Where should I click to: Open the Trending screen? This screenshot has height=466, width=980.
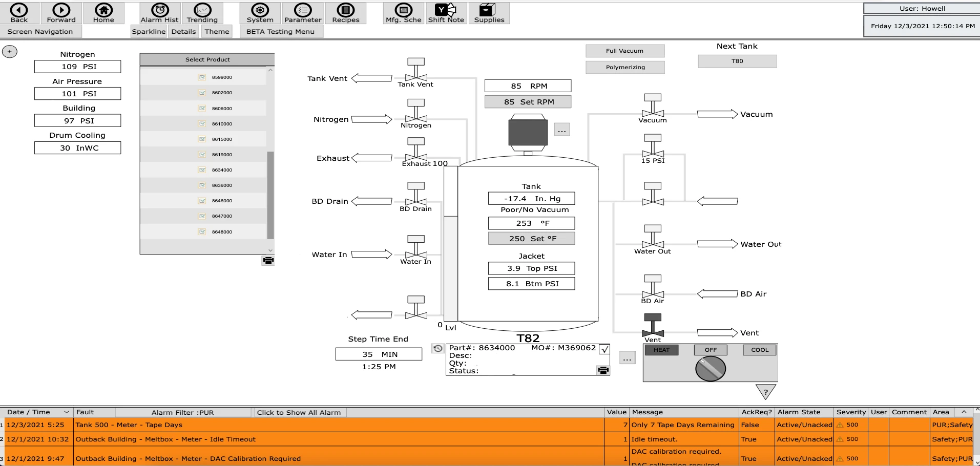tap(202, 13)
